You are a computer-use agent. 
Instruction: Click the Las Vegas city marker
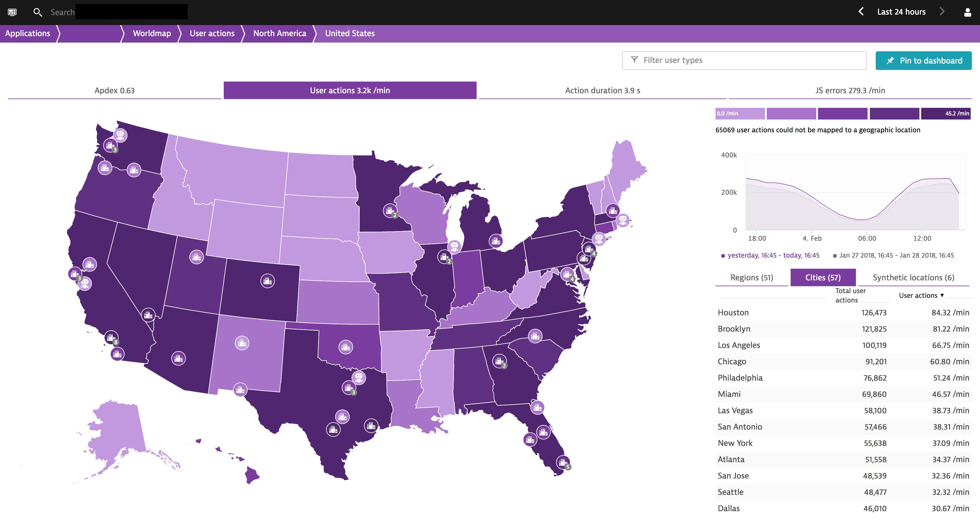click(148, 315)
